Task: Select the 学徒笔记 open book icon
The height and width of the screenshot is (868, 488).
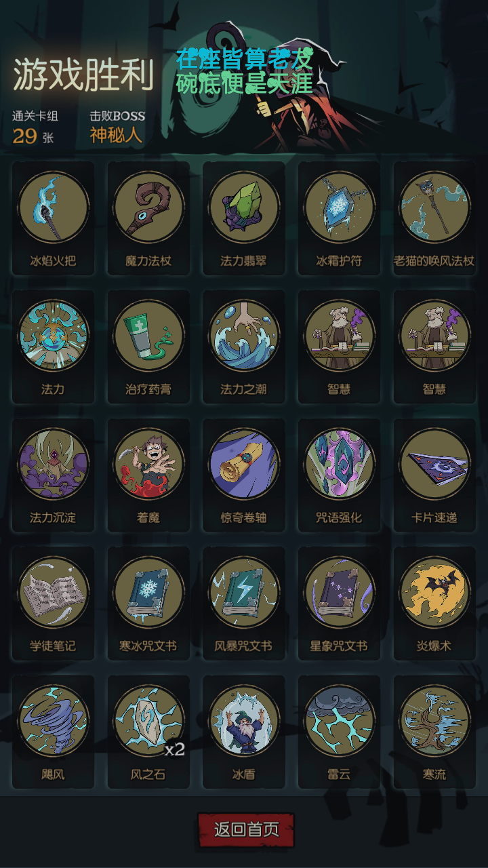Action: pyautogui.click(x=53, y=593)
